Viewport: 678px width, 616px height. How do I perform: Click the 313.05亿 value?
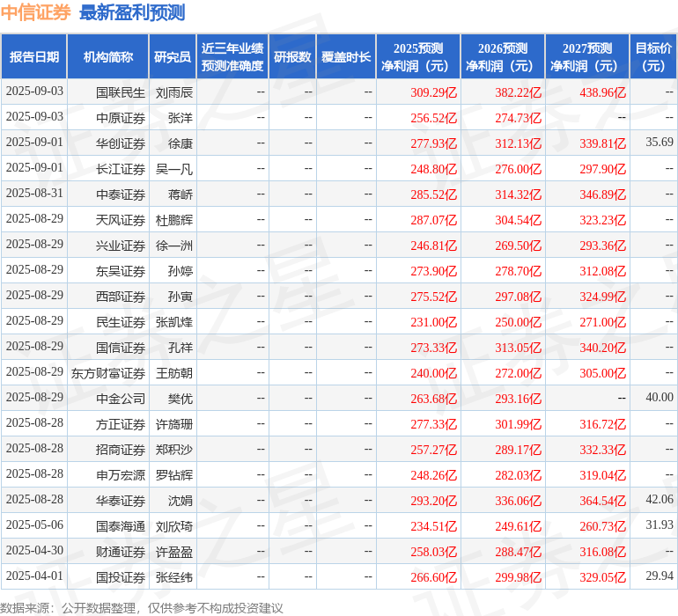(518, 348)
